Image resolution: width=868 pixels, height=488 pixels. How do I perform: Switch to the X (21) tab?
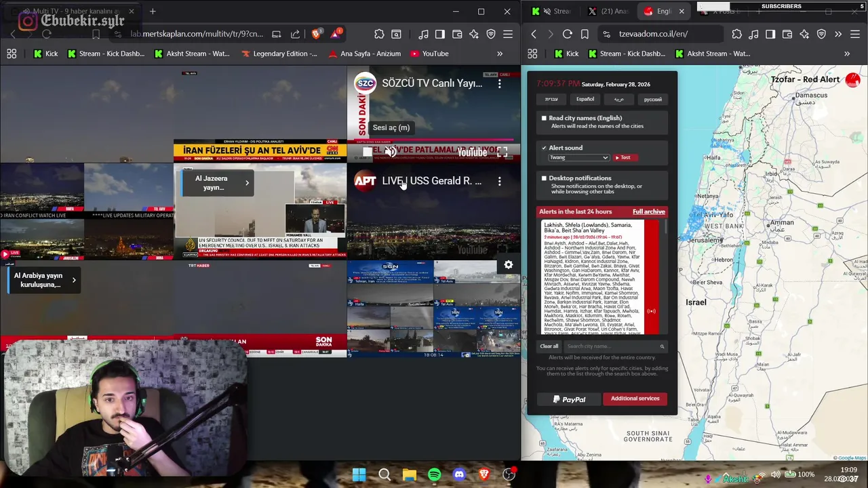pos(609,11)
